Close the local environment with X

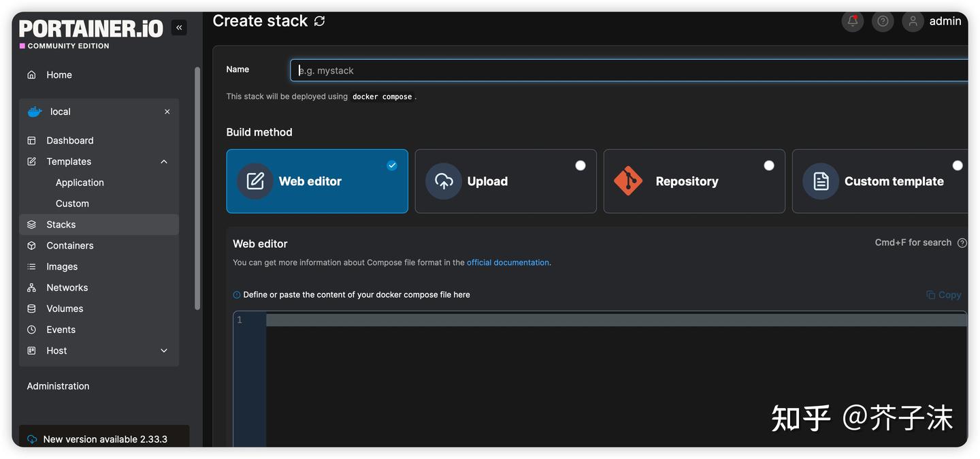pos(167,112)
